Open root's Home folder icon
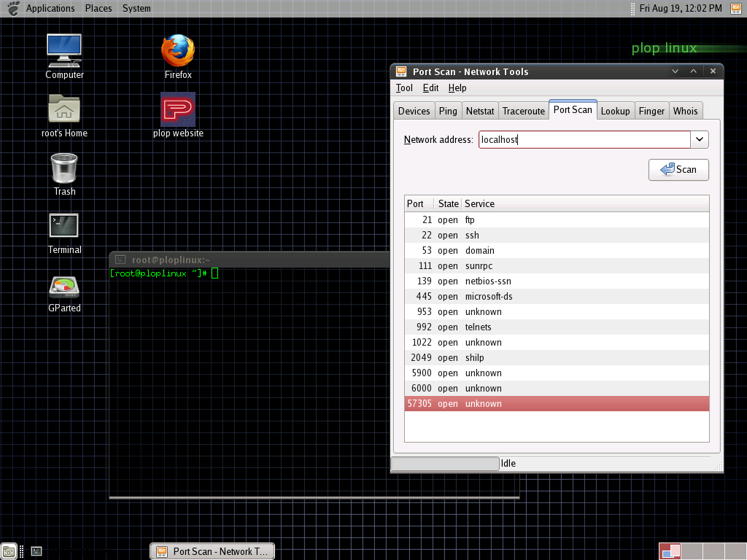 point(64,115)
